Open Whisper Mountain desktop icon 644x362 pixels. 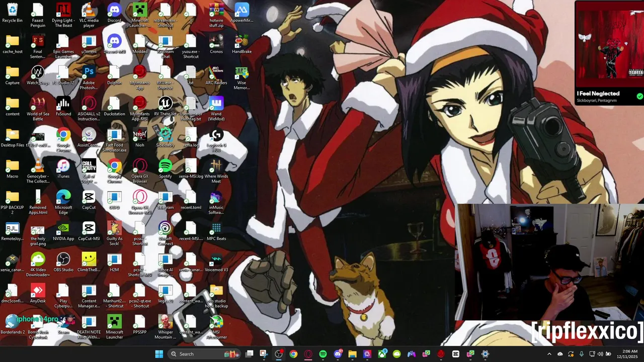(x=165, y=325)
